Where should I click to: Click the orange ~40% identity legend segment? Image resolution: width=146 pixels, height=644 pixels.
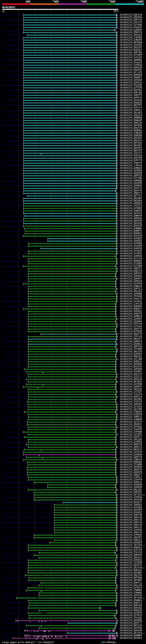click(45, 4)
